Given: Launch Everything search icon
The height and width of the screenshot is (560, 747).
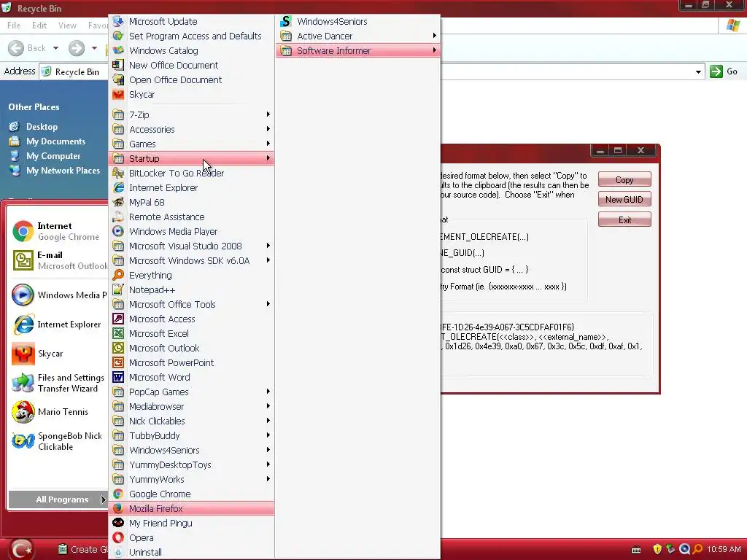Looking at the screenshot, I should point(118,275).
